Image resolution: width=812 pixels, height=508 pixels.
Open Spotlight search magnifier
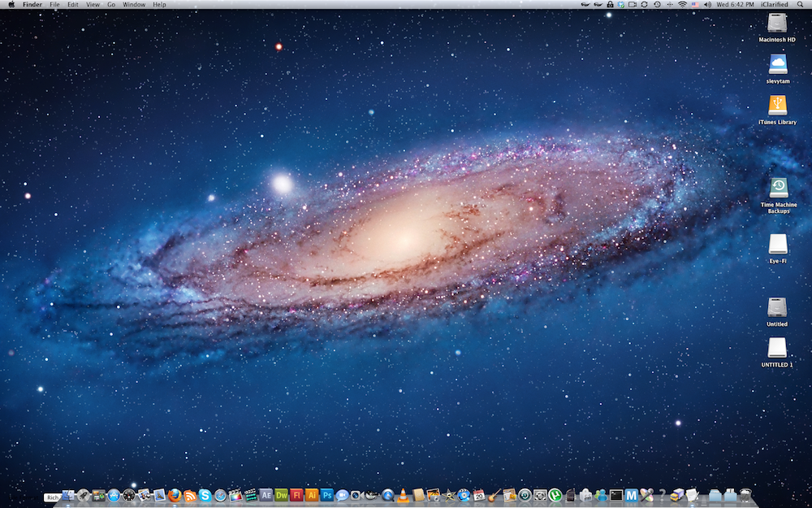pos(800,4)
